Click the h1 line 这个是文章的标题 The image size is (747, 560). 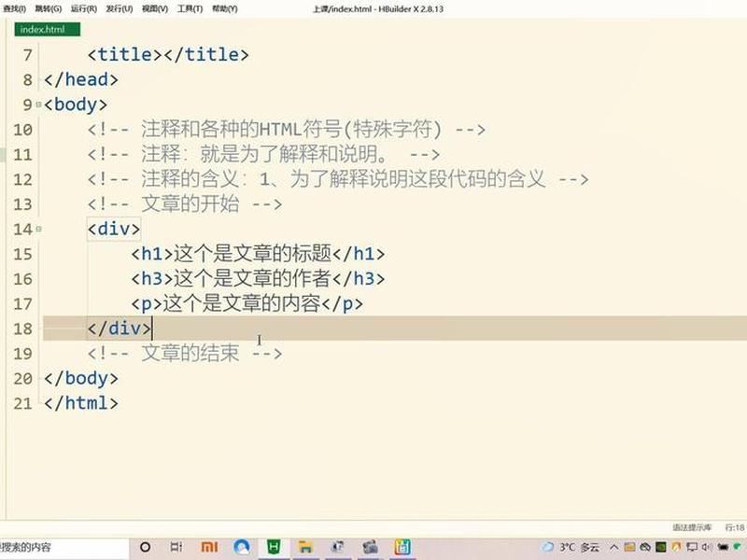(x=258, y=254)
